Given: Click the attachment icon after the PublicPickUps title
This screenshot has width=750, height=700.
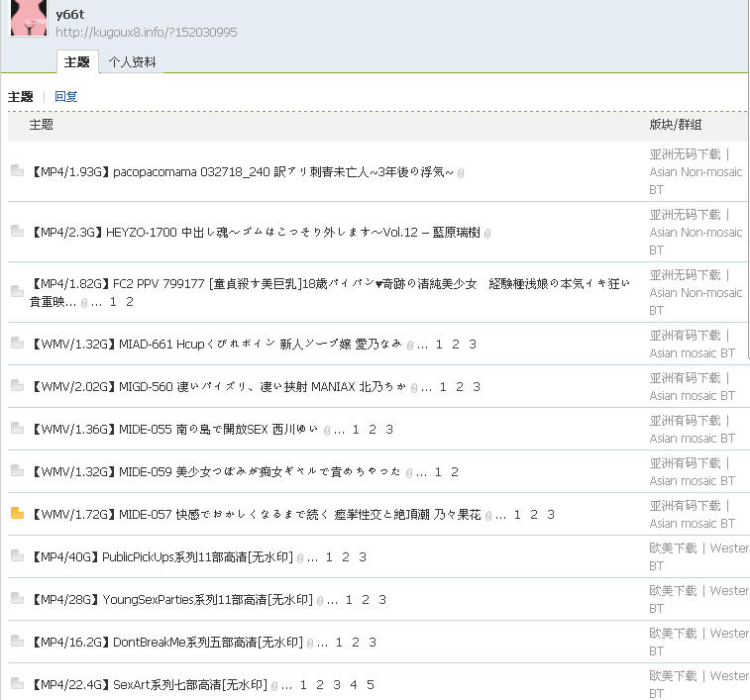Looking at the screenshot, I should [300, 558].
